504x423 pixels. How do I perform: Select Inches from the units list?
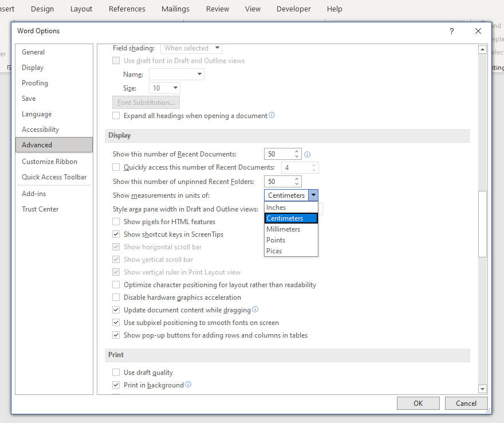click(291, 207)
